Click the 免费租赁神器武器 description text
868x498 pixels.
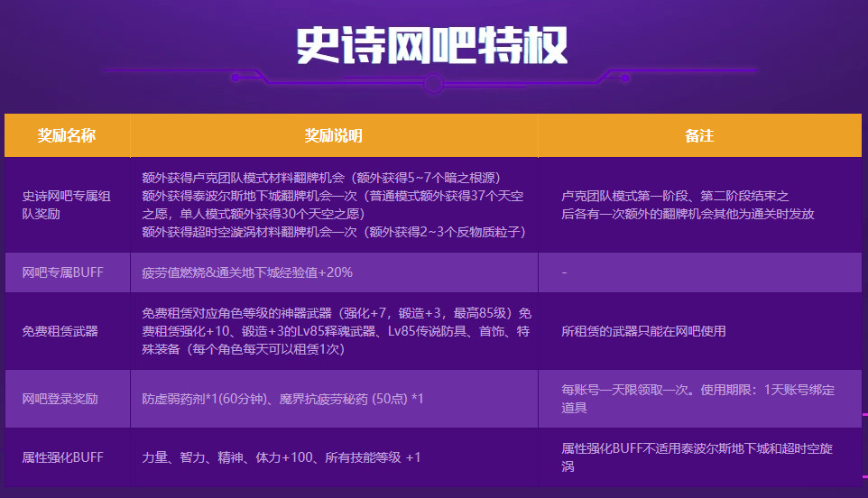[334, 331]
